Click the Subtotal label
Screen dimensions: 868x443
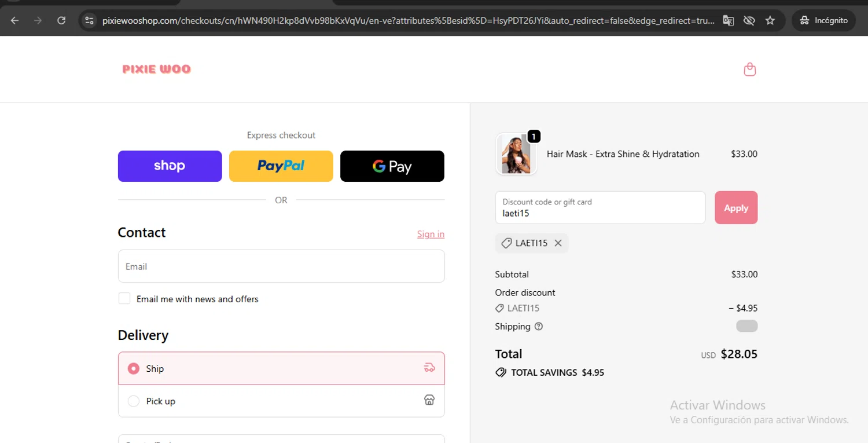pyautogui.click(x=512, y=274)
